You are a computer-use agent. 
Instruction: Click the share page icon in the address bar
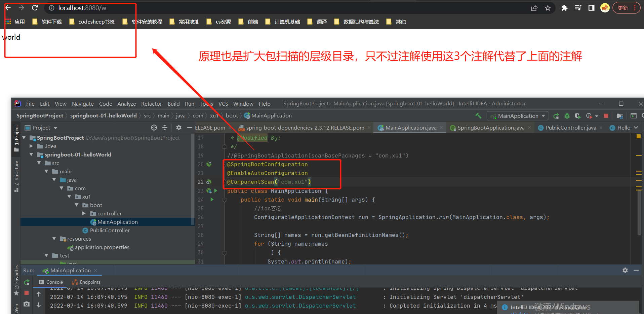pos(534,8)
